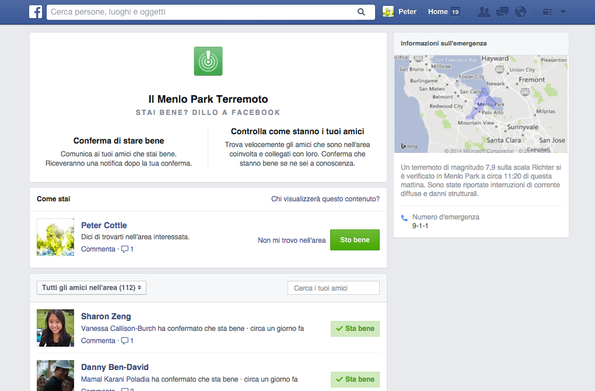Click the 'Il Menlo Park Terremoto' title
The width and height of the screenshot is (595, 391).
click(x=208, y=99)
